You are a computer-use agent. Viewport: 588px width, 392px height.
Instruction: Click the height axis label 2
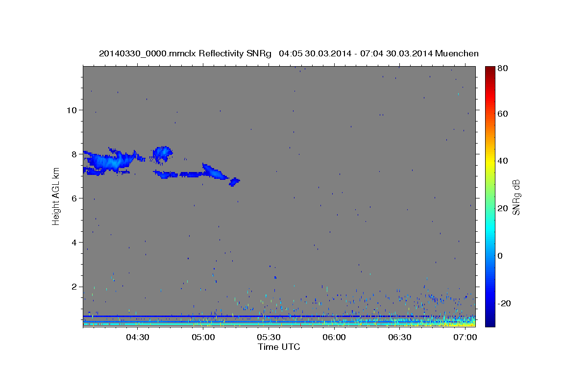(x=74, y=286)
